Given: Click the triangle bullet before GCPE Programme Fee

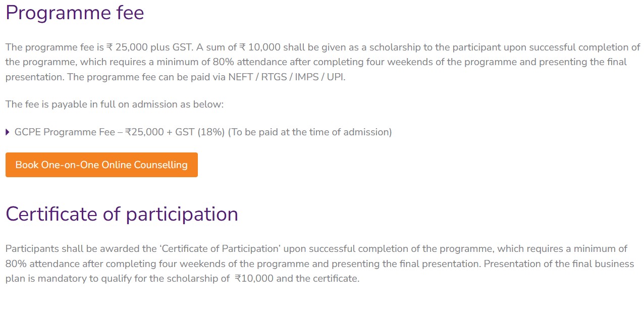Looking at the screenshot, I should coord(8,132).
